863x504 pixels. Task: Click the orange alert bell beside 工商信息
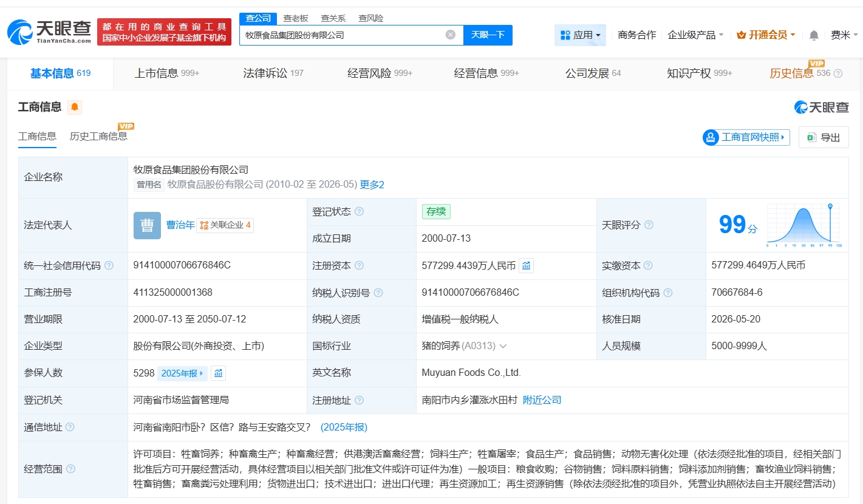tap(75, 107)
